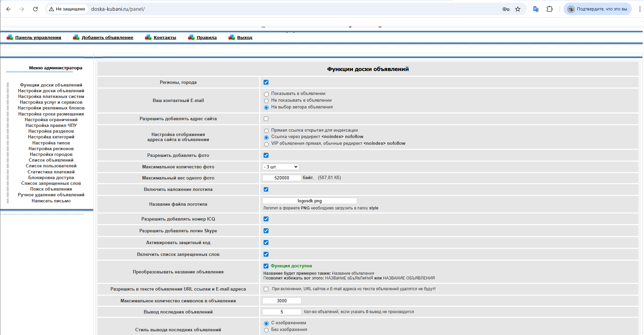This screenshot has width=644, height=335.
Task: Open 'Настройка разделов' link
Action: [x=51, y=131]
